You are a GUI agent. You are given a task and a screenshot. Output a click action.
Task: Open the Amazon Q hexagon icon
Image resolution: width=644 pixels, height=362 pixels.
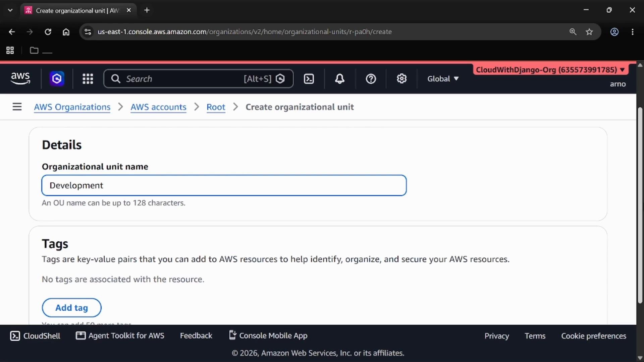pyautogui.click(x=57, y=79)
